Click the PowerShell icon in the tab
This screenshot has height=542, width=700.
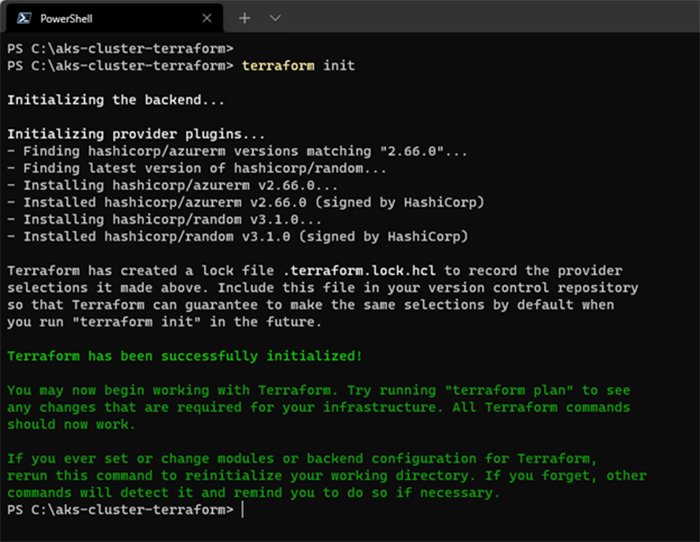click(x=23, y=18)
